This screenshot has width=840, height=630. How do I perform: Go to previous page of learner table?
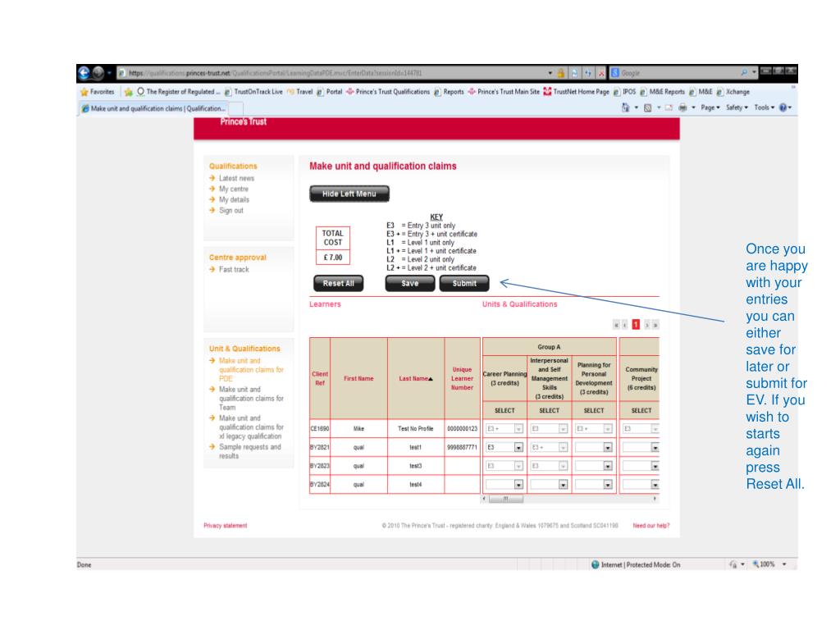tap(624, 325)
